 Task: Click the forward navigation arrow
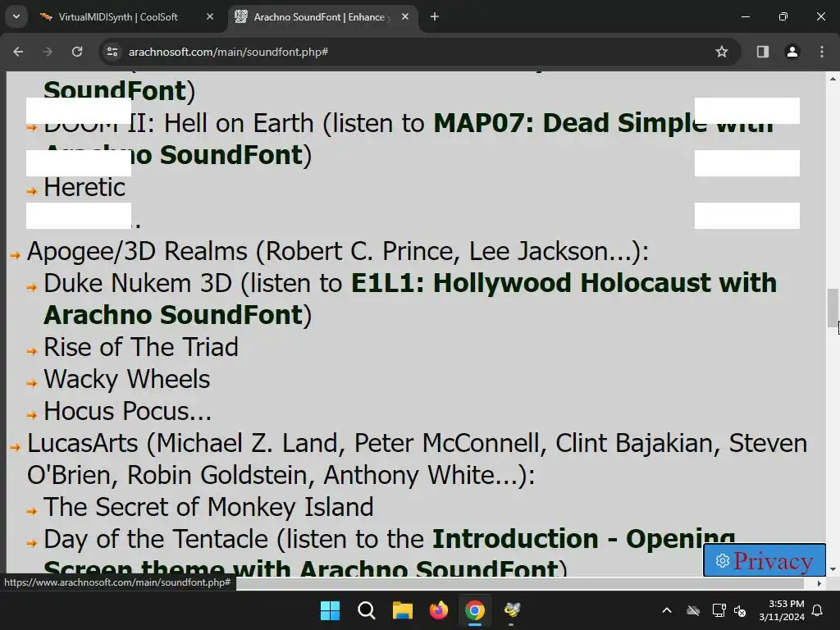point(48,52)
